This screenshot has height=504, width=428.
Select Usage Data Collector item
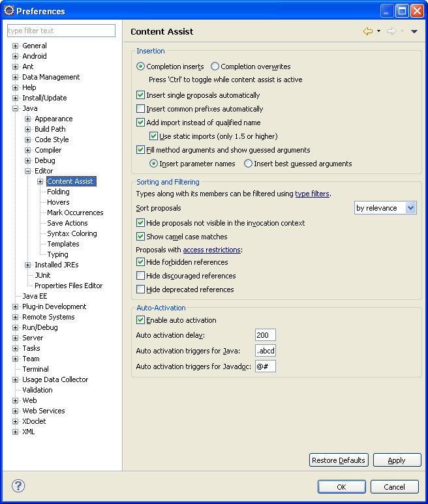tap(55, 379)
